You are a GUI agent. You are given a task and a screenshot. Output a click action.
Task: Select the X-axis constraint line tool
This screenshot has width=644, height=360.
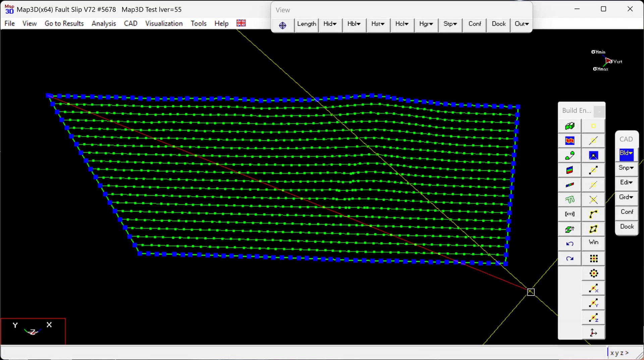(594, 288)
